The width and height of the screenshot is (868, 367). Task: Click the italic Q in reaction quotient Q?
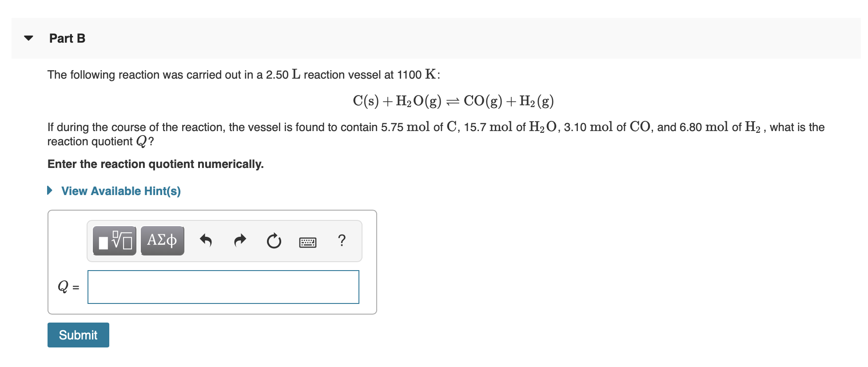pyautogui.click(x=141, y=142)
